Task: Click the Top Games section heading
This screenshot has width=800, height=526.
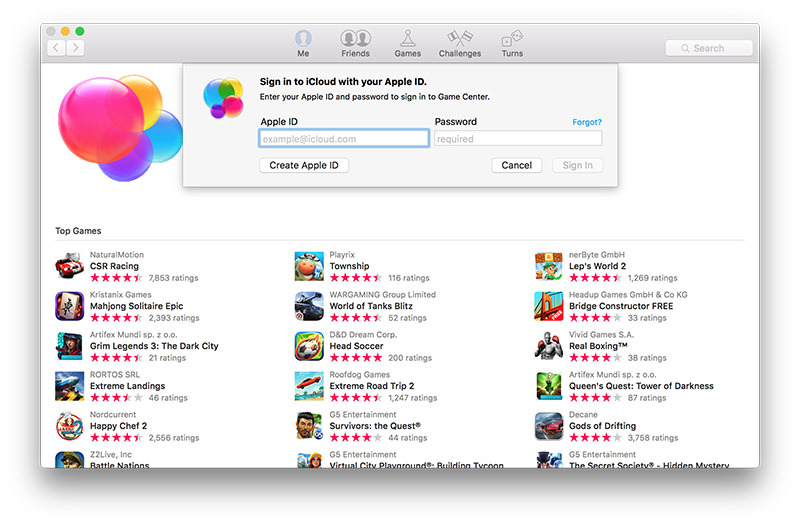Action: tap(78, 231)
